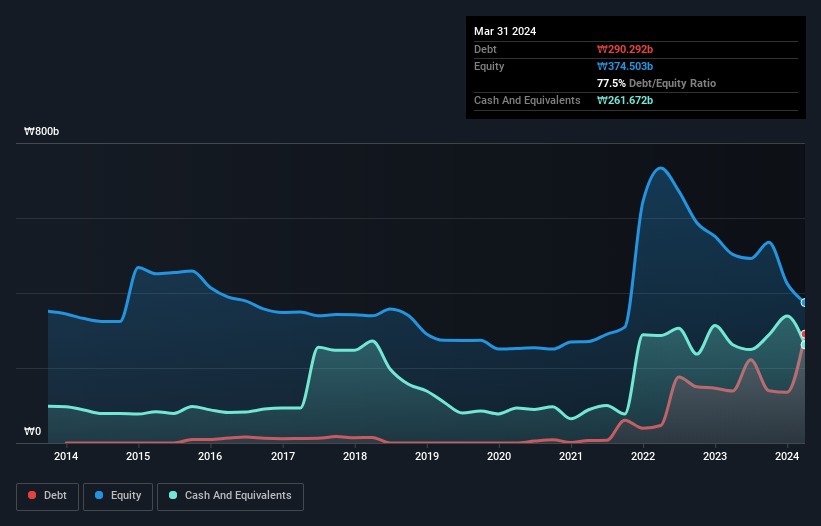Click the teal Cash data point marker

tap(804, 345)
